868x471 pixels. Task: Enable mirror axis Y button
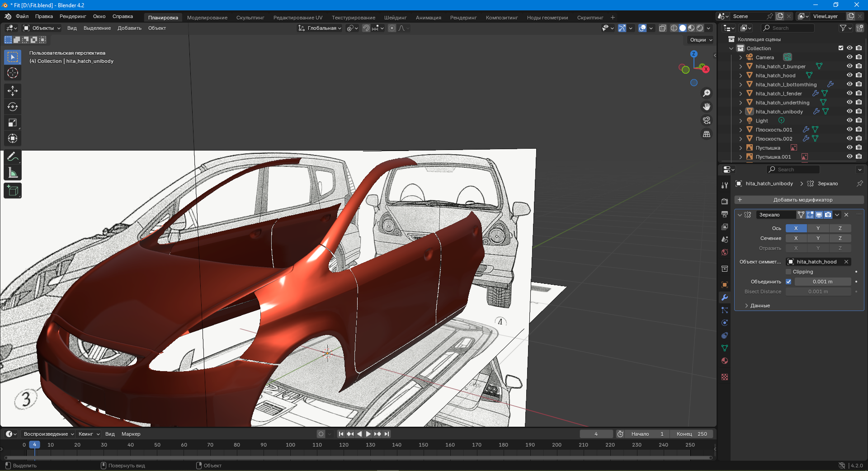[x=818, y=228]
